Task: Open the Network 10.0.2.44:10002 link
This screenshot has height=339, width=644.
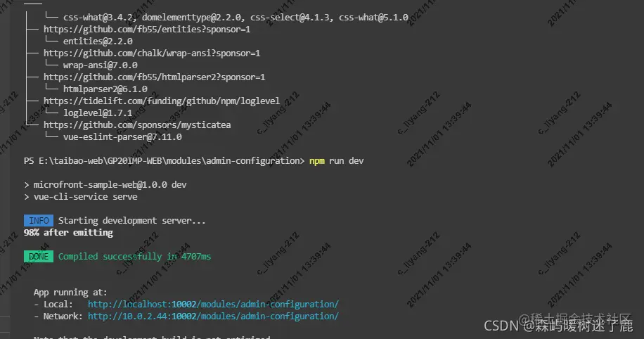Action: point(213,316)
